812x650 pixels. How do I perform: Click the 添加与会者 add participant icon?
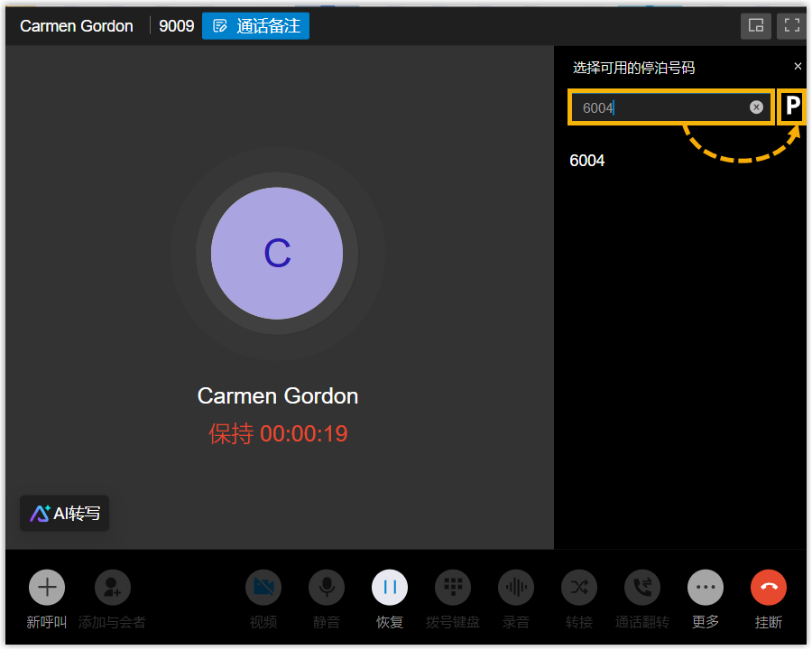pyautogui.click(x=113, y=588)
